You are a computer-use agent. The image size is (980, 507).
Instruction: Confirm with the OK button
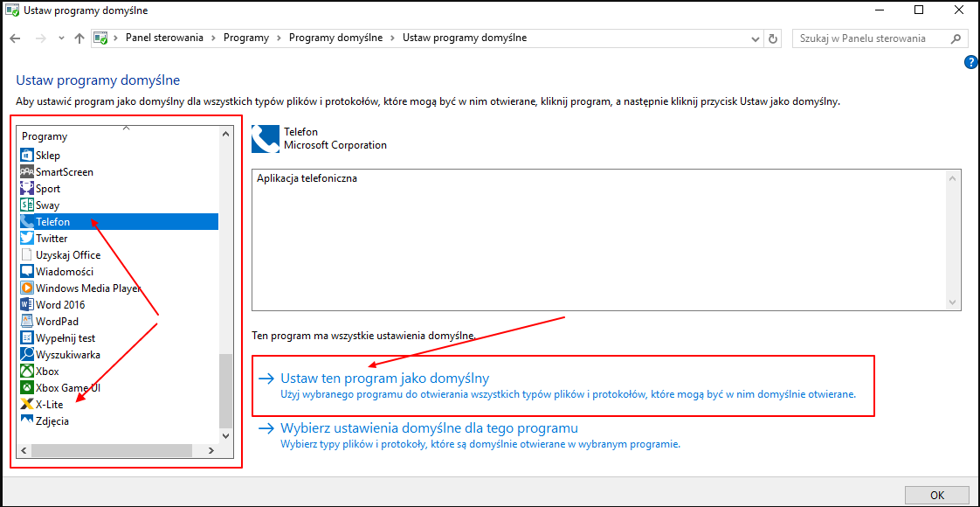click(937, 495)
